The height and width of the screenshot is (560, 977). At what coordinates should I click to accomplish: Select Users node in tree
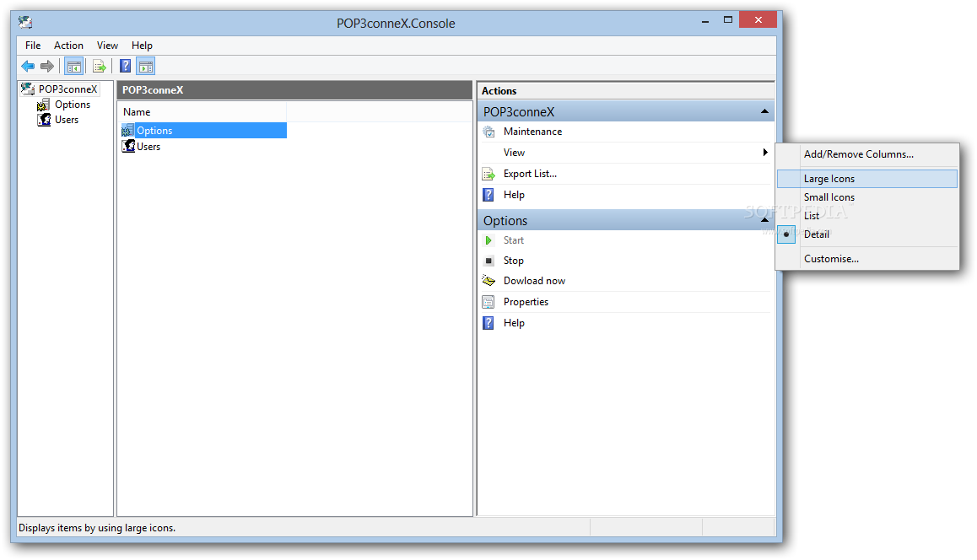point(67,120)
